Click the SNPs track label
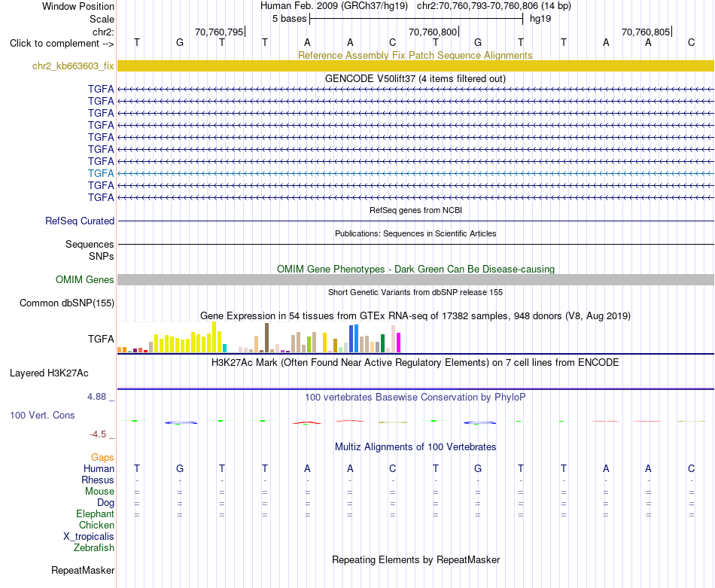The width and height of the screenshot is (715, 588). pyautogui.click(x=102, y=257)
